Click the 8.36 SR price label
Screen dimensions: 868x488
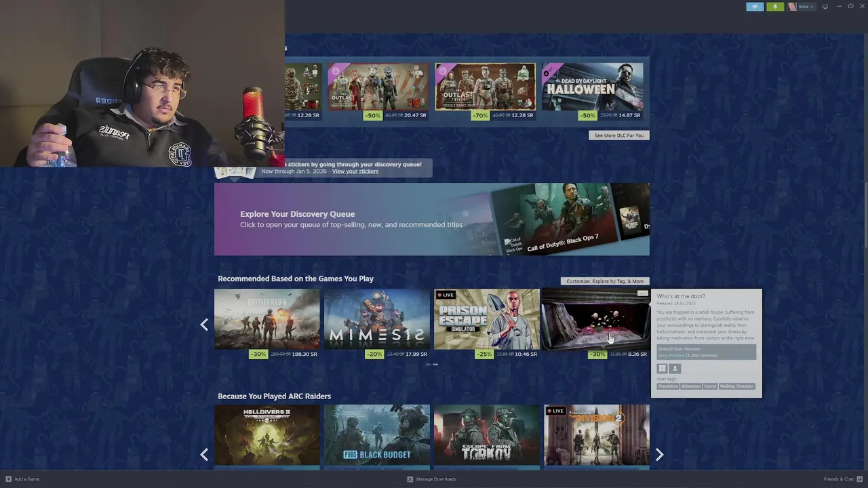point(637,354)
